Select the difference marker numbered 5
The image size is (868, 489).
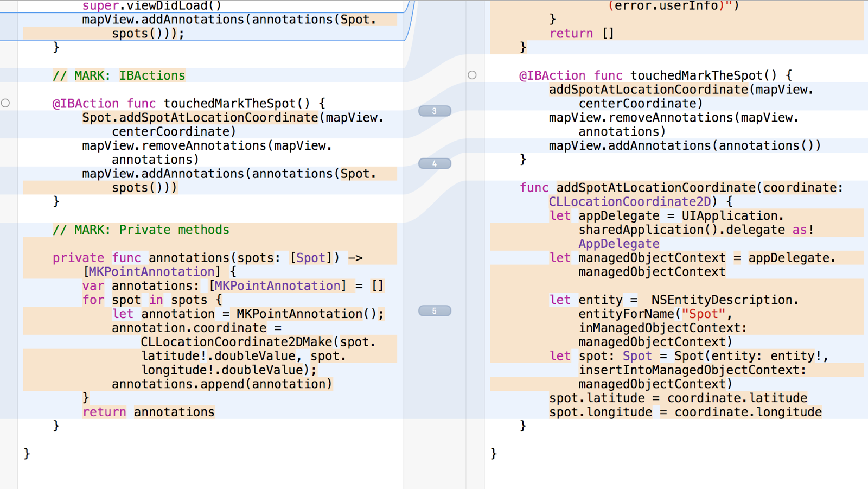pos(435,311)
